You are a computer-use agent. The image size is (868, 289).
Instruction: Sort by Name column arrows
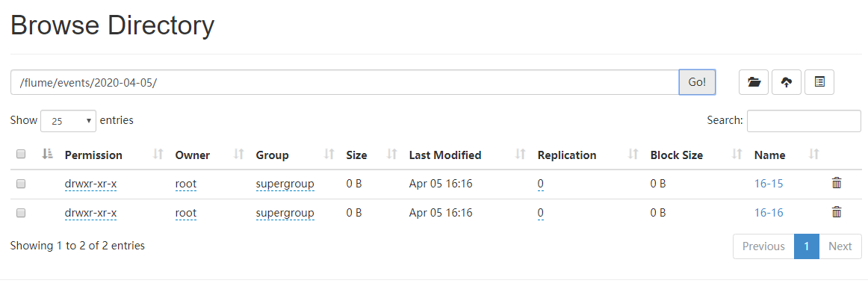click(813, 155)
